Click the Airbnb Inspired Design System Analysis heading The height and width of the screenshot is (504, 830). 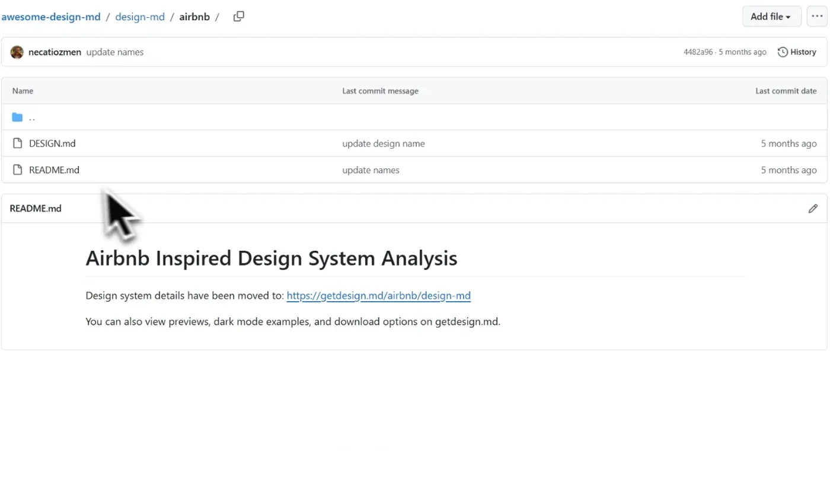272,258
